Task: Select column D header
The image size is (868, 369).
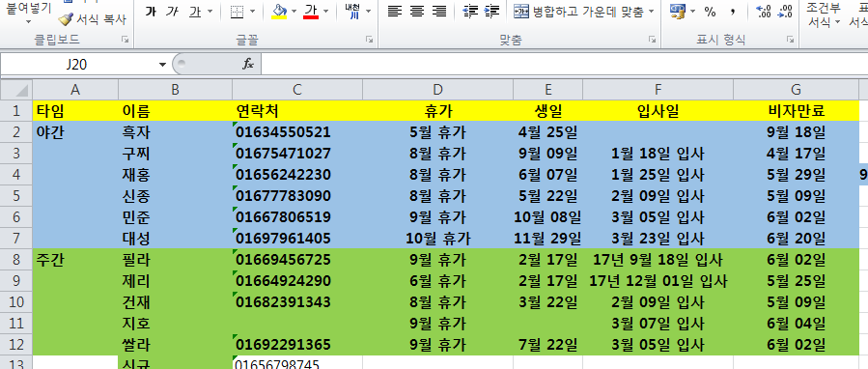Action: (x=438, y=90)
